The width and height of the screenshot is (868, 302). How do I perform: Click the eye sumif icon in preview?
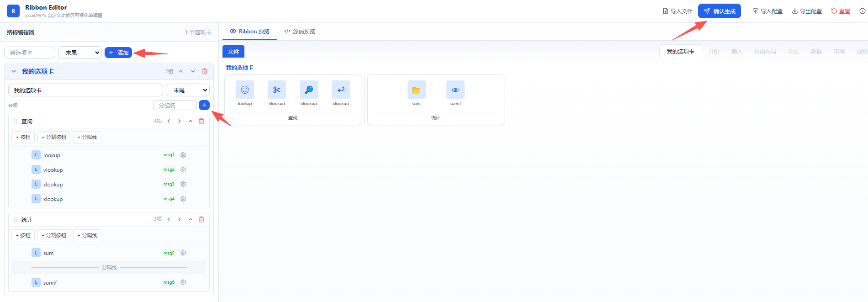point(455,90)
